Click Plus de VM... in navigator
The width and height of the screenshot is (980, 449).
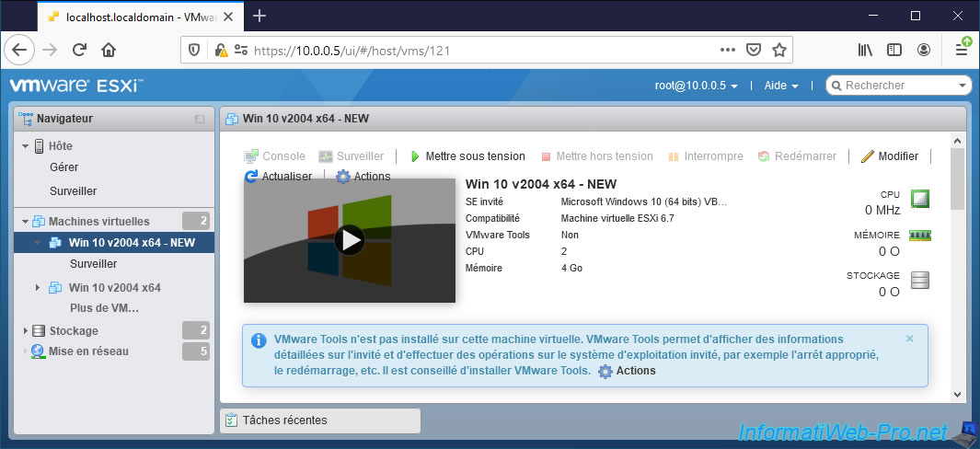pyautogui.click(x=104, y=308)
